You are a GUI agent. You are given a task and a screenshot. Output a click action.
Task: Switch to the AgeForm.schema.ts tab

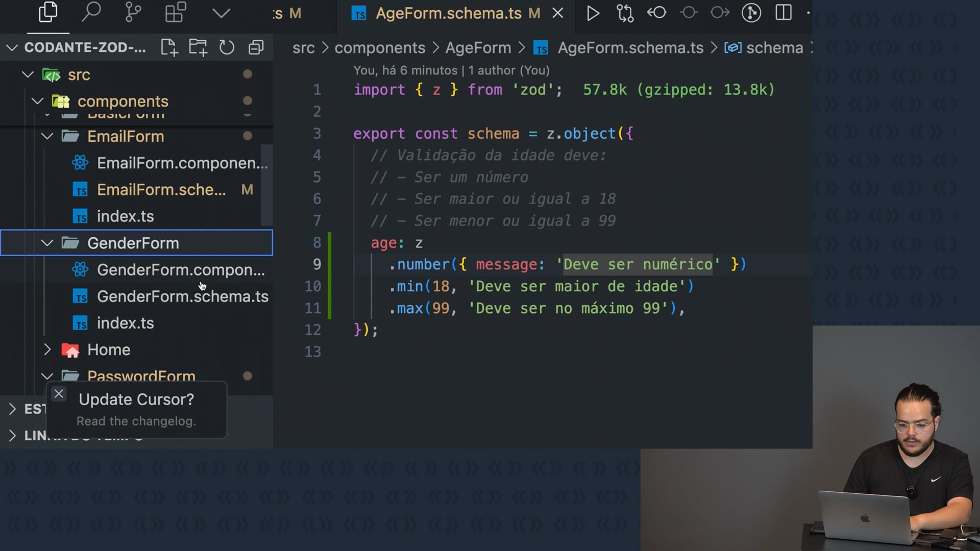coord(448,13)
